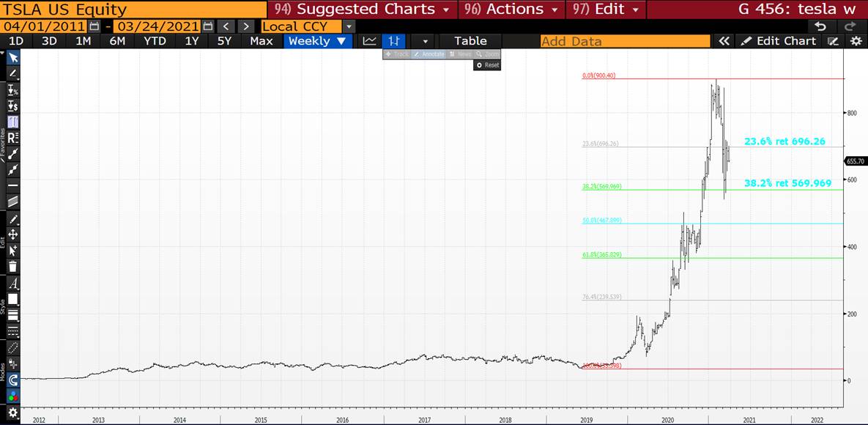Click the Add Data field
The width and height of the screenshot is (868, 425).
625,41
